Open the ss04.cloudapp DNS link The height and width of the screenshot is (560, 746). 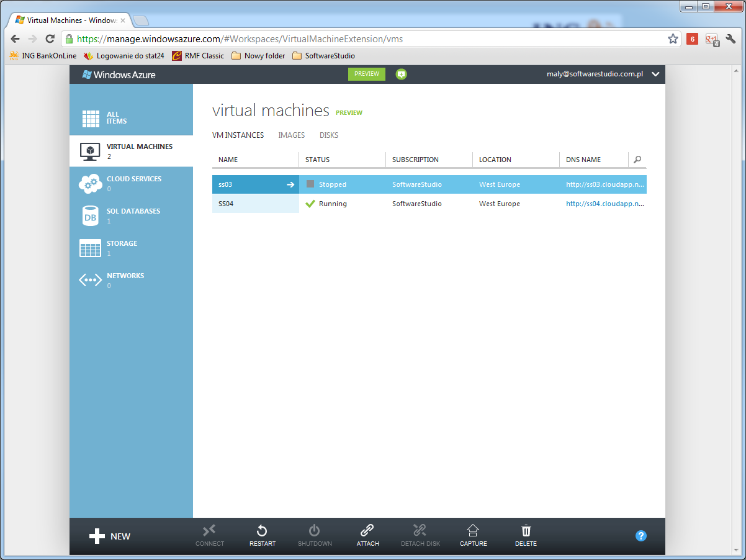click(605, 204)
